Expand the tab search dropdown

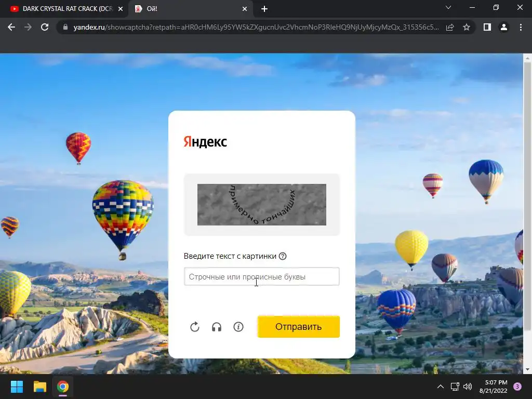pyautogui.click(x=448, y=7)
